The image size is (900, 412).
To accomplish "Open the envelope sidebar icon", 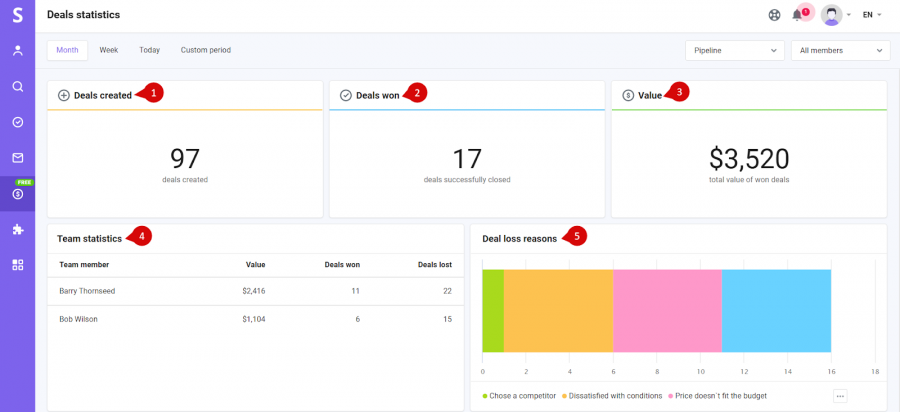I will tap(18, 158).
